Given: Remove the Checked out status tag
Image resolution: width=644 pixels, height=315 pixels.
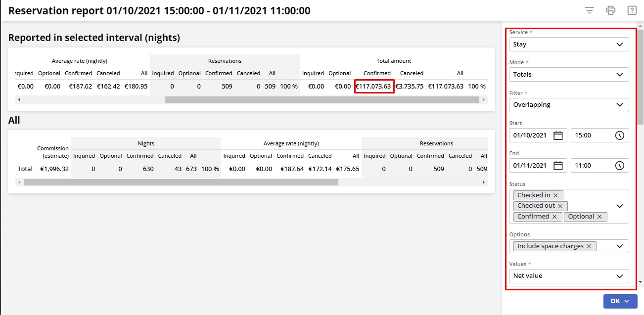Looking at the screenshot, I should click(x=560, y=206).
